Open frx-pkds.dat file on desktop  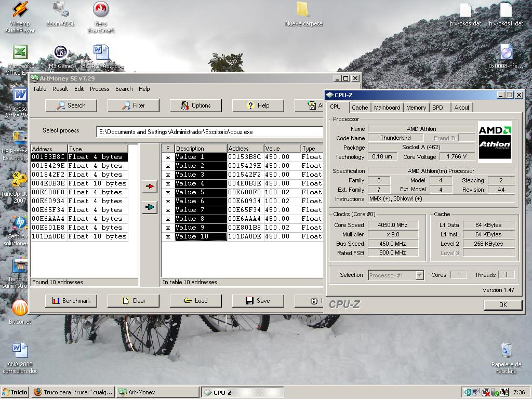coord(465,10)
